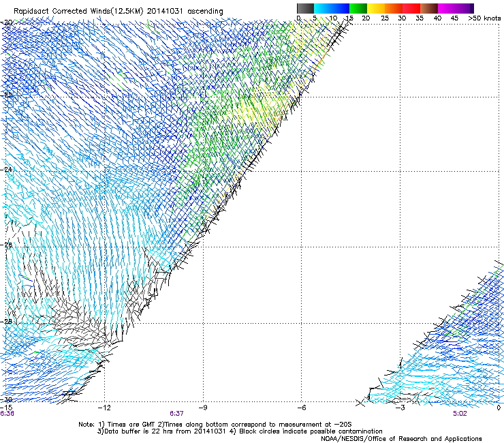Screen dimensions: 504x443
Task: Click the '-6' longitude axis label
Action: pyautogui.click(x=302, y=408)
